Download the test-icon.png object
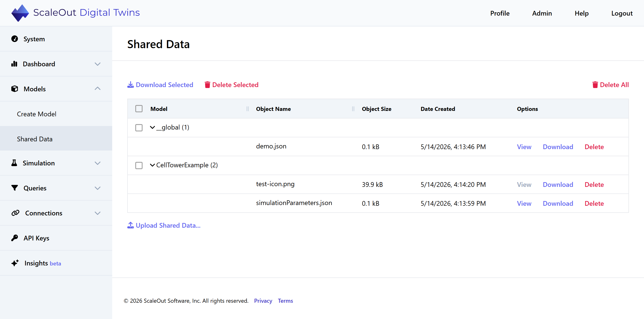The height and width of the screenshot is (319, 644). point(558,185)
